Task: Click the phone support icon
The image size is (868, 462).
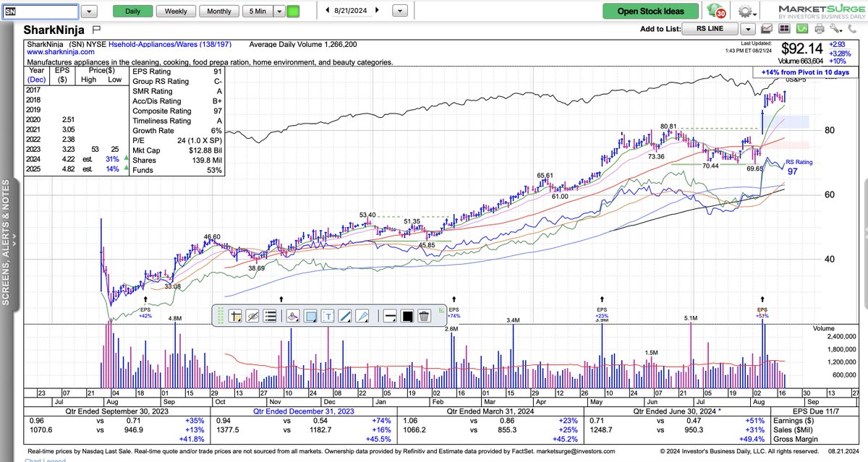Action: coord(854,28)
